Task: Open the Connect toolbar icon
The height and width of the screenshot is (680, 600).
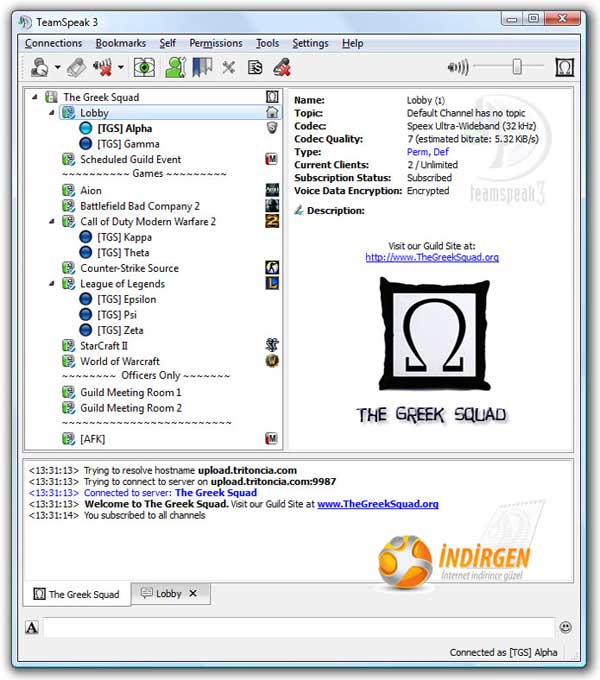Action: click(x=39, y=67)
